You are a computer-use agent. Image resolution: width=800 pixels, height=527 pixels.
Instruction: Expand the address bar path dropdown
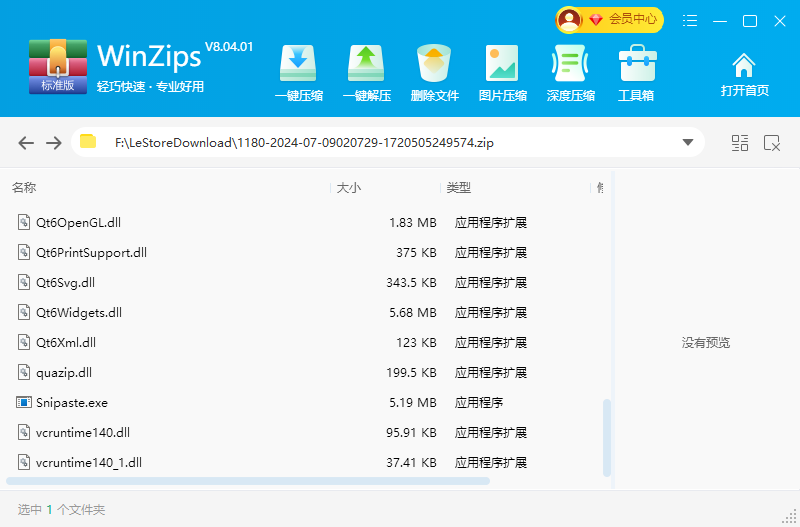point(688,142)
